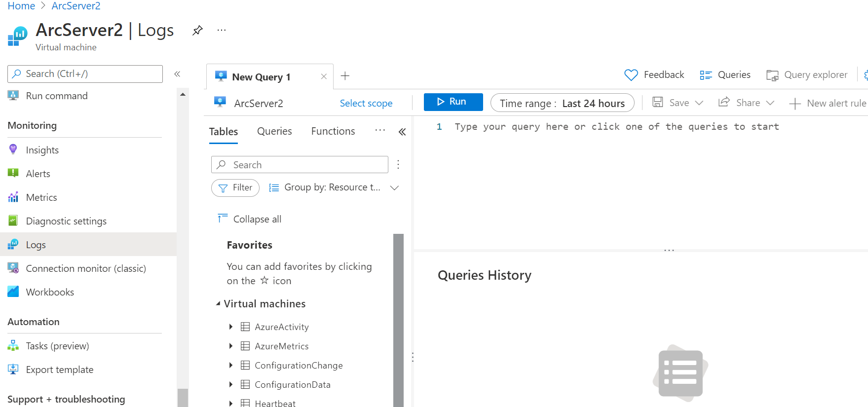Open the Queries gallery from the top toolbar
This screenshot has height=407, width=868.
[x=725, y=75]
